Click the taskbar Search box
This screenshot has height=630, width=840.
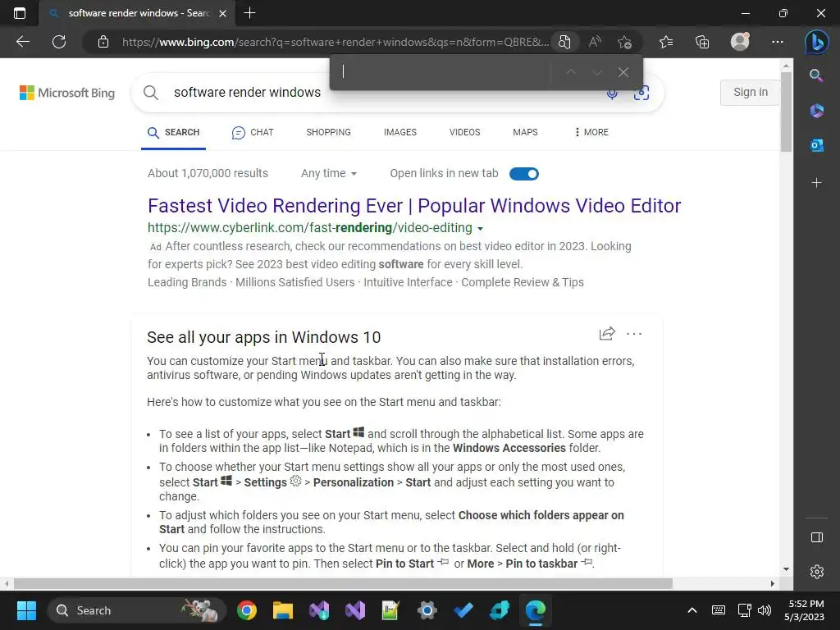point(137,610)
